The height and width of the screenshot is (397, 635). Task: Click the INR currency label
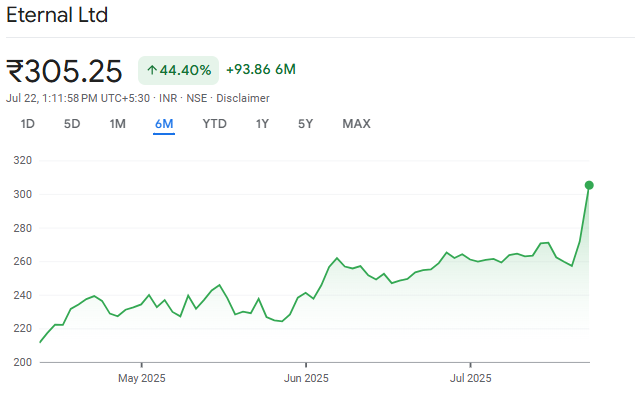coord(168,98)
